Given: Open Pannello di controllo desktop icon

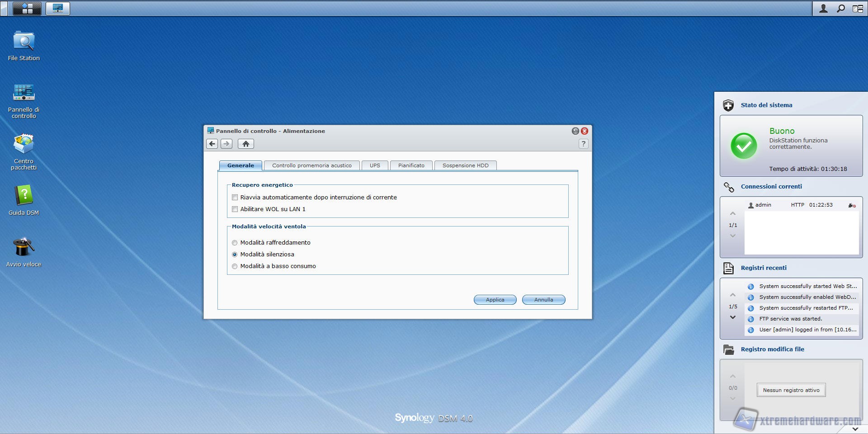Looking at the screenshot, I should click(x=24, y=93).
